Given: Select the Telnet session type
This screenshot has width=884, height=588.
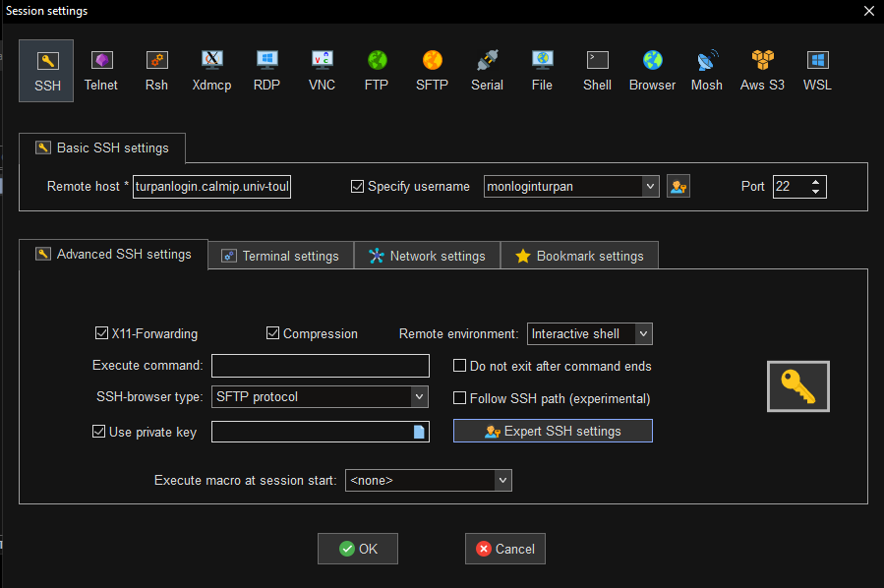Looking at the screenshot, I should pyautogui.click(x=100, y=69).
